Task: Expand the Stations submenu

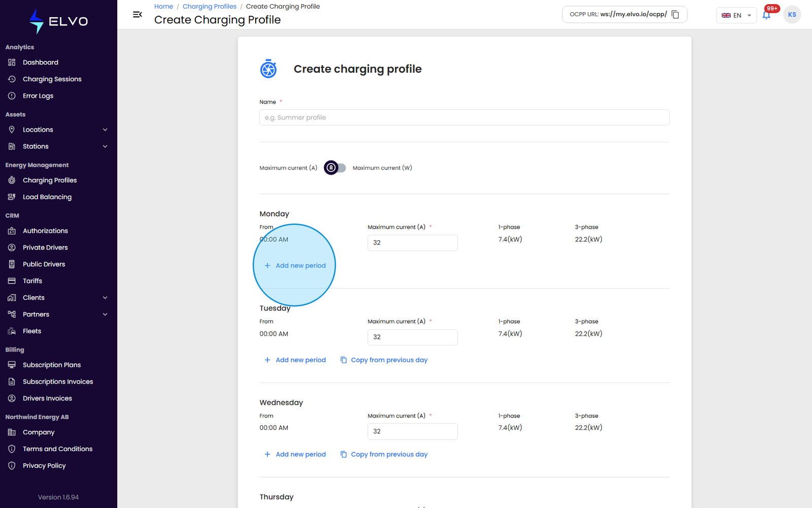Action: point(105,146)
